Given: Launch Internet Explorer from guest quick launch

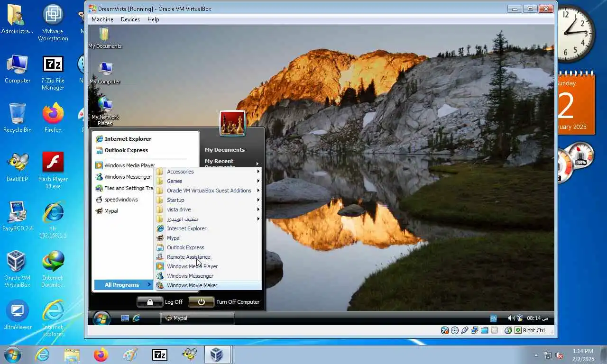Looking at the screenshot, I should tap(136, 318).
